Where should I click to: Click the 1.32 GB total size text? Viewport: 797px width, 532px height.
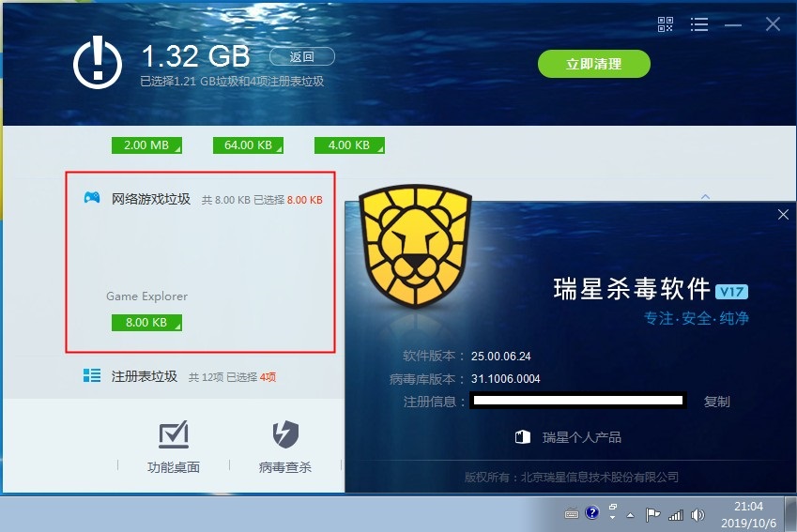(195, 55)
